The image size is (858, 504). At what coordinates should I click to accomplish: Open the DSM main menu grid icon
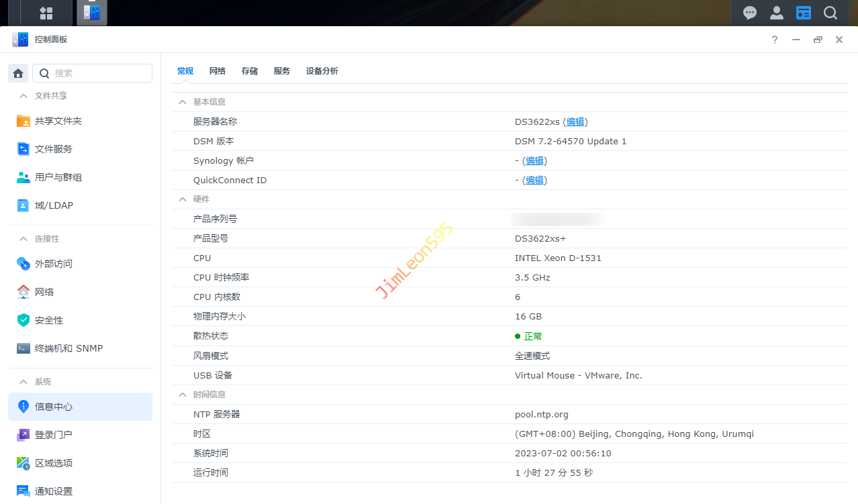click(x=46, y=13)
